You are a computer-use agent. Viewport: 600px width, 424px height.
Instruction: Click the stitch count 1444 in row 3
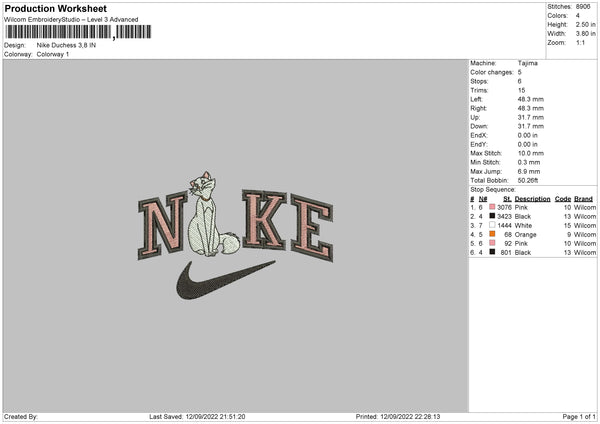(x=504, y=225)
